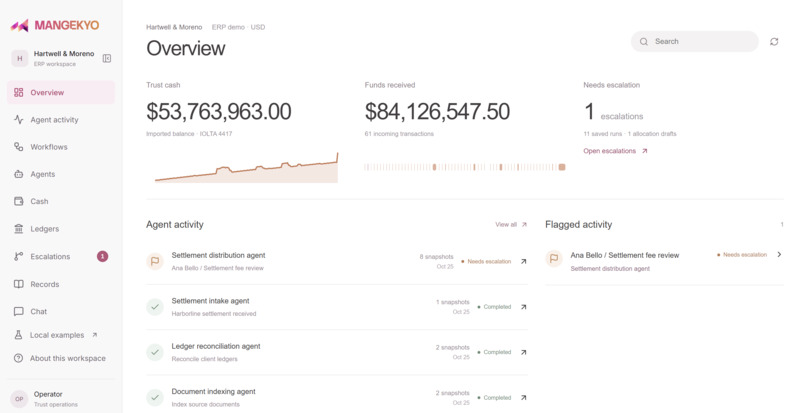Click the search magnifier icon
806x413 pixels.
[x=644, y=42]
